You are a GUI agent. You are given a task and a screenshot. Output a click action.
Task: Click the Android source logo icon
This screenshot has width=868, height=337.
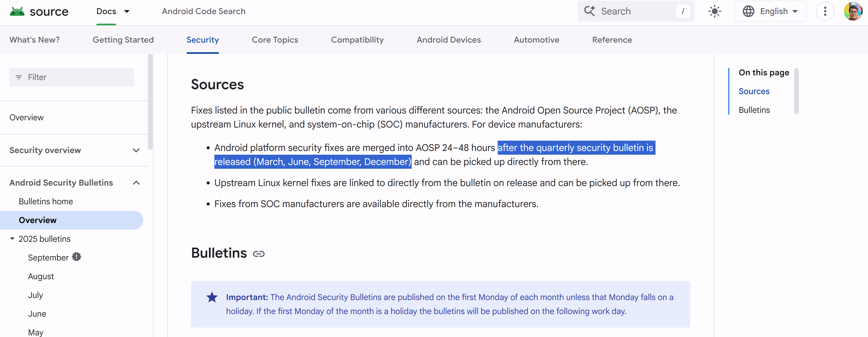17,11
